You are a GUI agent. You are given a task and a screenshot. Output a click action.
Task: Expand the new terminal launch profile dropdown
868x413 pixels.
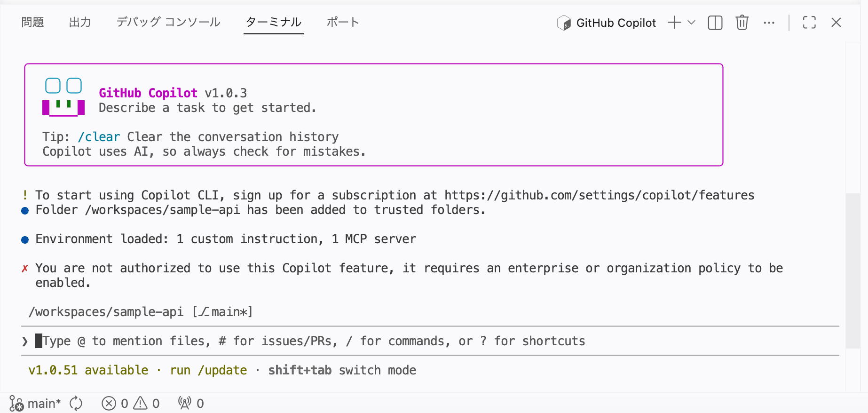pos(691,23)
